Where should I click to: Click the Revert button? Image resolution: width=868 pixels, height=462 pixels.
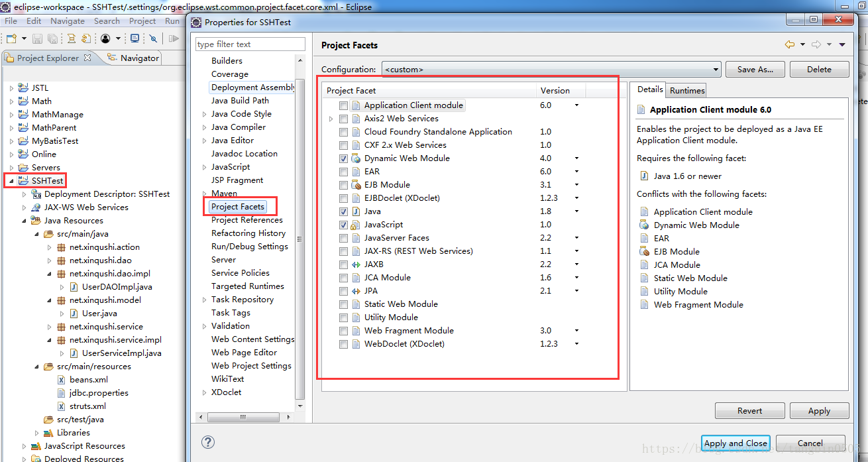click(750, 410)
